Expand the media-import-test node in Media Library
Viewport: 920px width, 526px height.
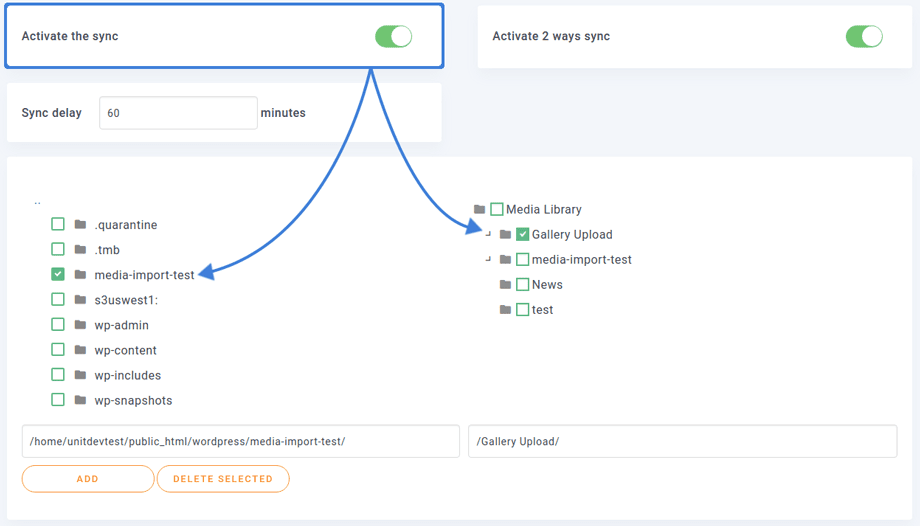point(489,260)
